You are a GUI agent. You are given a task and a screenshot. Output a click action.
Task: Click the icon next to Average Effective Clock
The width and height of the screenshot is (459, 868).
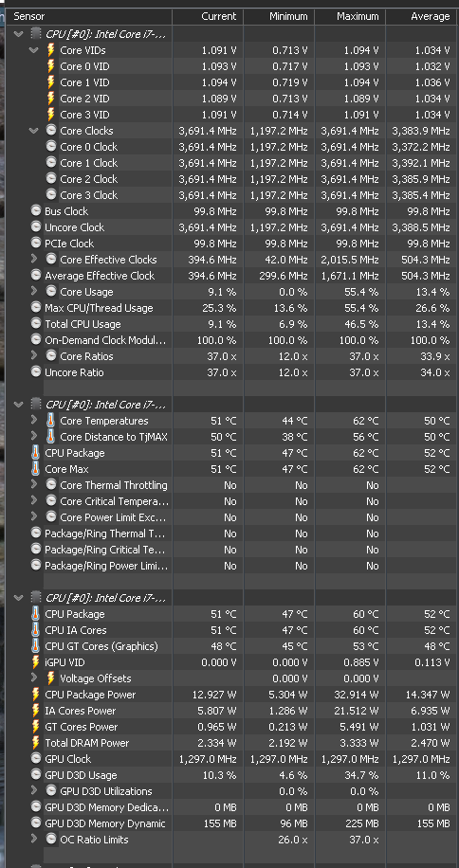tap(36, 275)
